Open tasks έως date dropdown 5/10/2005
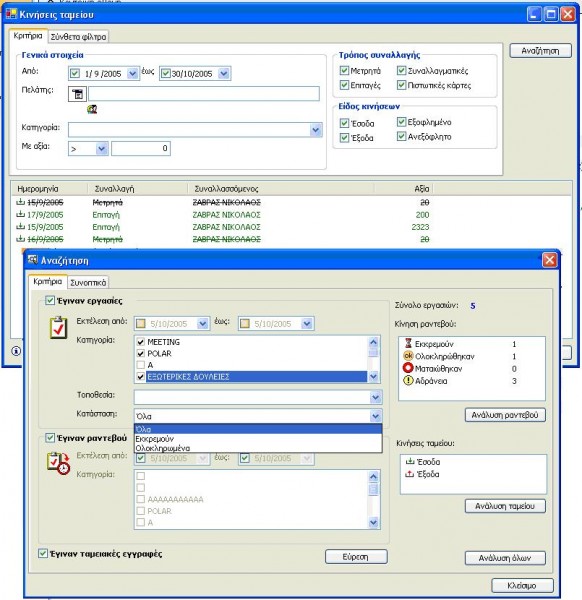This screenshot has width=582, height=600. (x=307, y=324)
